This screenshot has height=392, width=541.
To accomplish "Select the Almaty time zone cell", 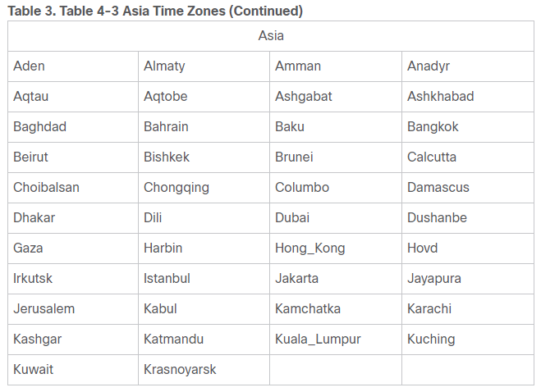I will pos(164,66).
